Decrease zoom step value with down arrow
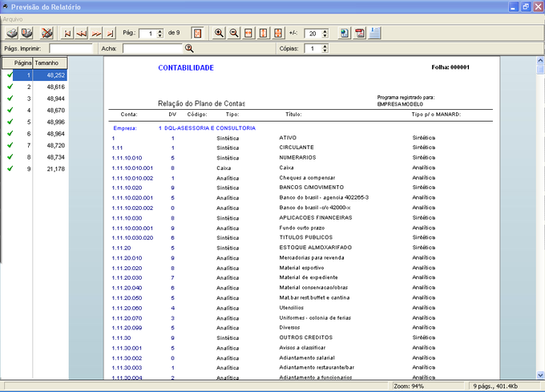This screenshot has width=545, height=392. (x=324, y=36)
